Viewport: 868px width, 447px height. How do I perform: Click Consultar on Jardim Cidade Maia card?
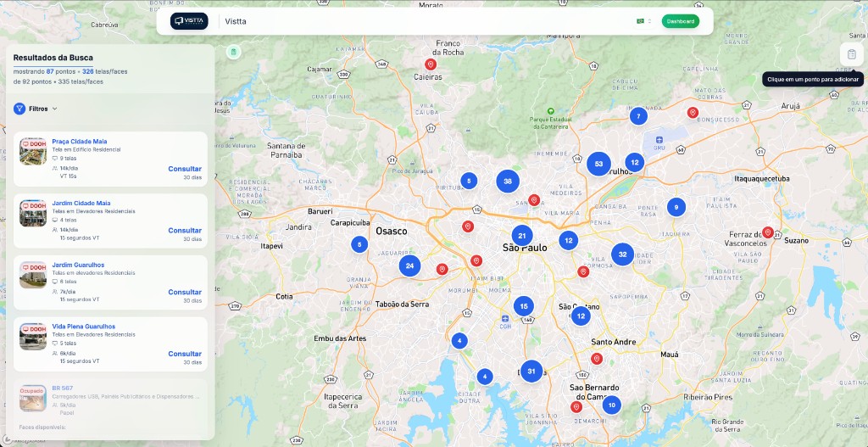point(185,231)
